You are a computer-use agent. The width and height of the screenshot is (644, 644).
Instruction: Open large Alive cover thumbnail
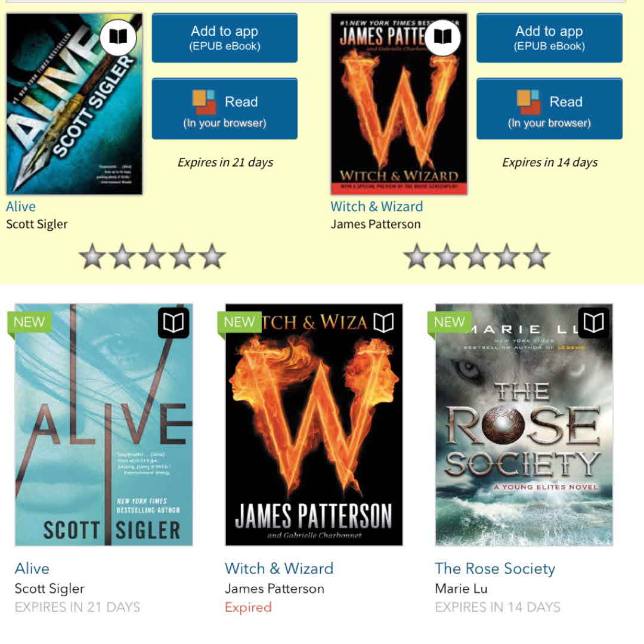click(104, 425)
